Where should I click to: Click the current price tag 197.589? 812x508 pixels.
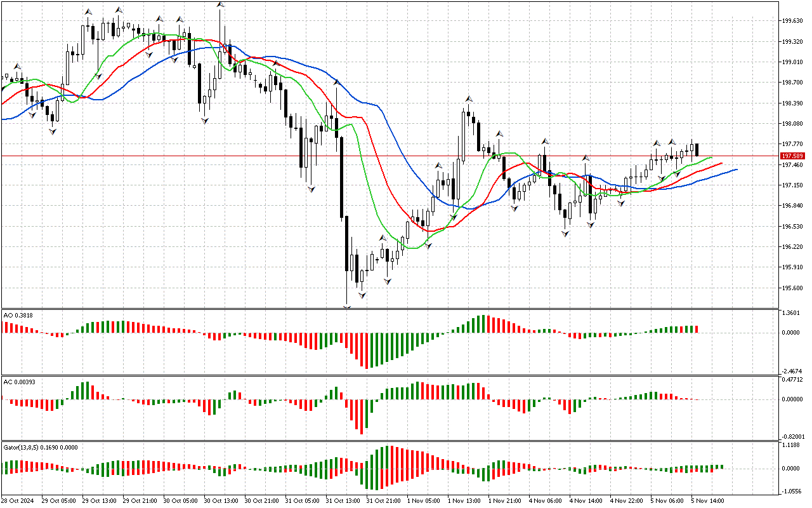pyautogui.click(x=793, y=156)
